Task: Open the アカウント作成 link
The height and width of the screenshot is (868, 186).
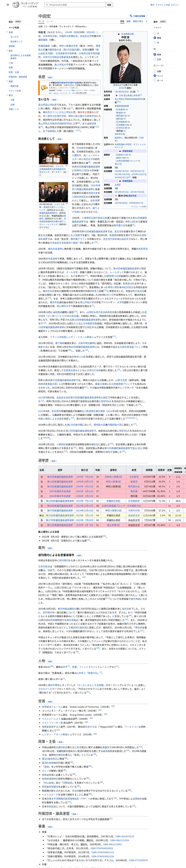Action: (163, 5)
